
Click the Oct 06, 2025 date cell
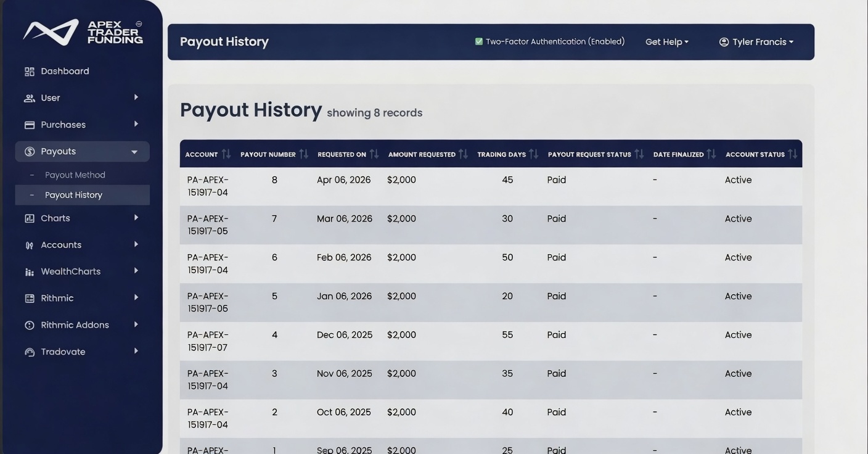344,413
